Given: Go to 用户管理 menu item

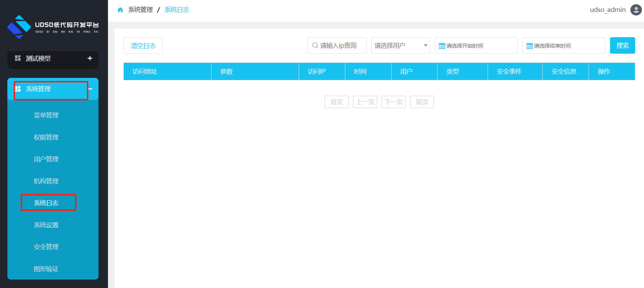Looking at the screenshot, I should 46,159.
